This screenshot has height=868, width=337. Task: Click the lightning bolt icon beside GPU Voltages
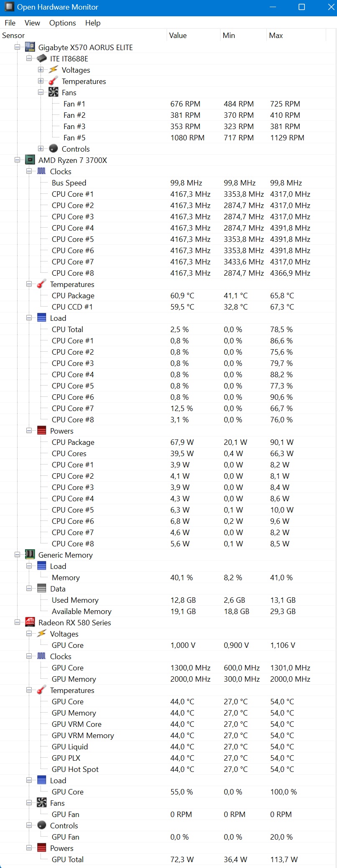point(41,634)
